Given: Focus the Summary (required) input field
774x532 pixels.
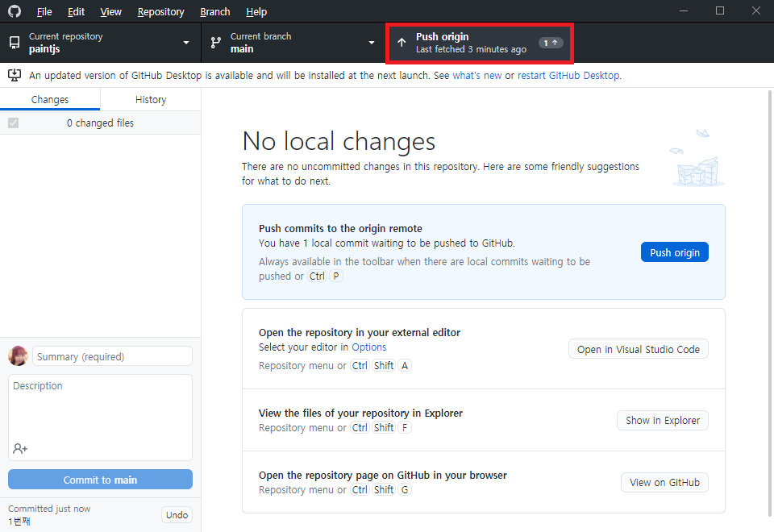Looking at the screenshot, I should (112, 355).
